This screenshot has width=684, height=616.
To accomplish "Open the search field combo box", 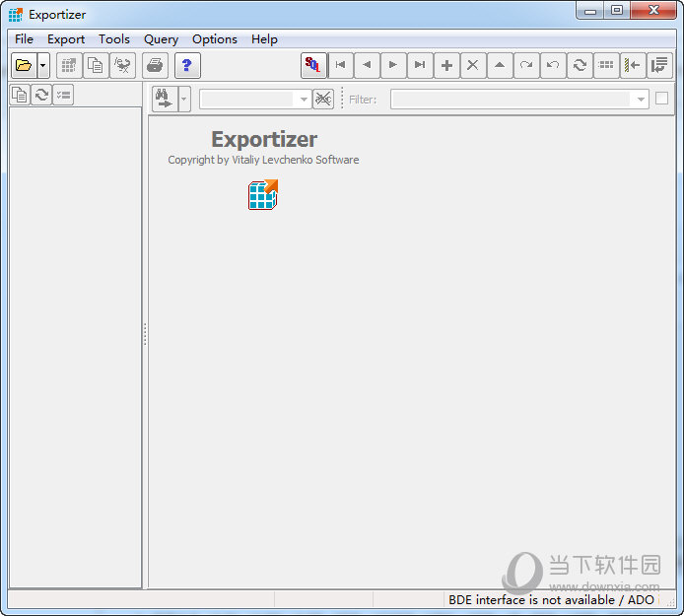I will point(255,100).
